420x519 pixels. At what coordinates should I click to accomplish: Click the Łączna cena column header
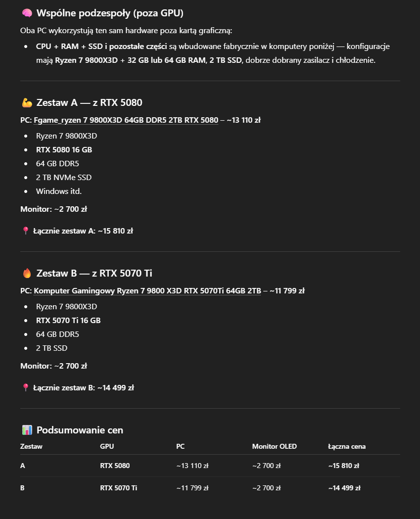click(x=347, y=446)
